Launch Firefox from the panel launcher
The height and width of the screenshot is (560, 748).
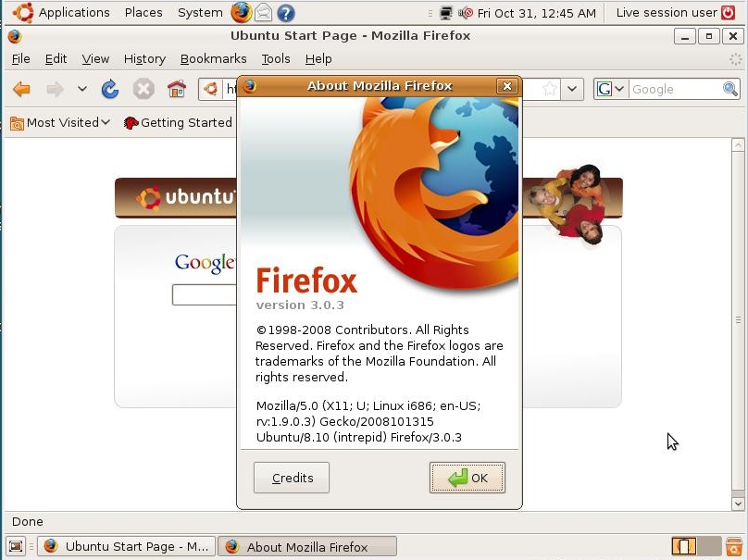tap(242, 12)
